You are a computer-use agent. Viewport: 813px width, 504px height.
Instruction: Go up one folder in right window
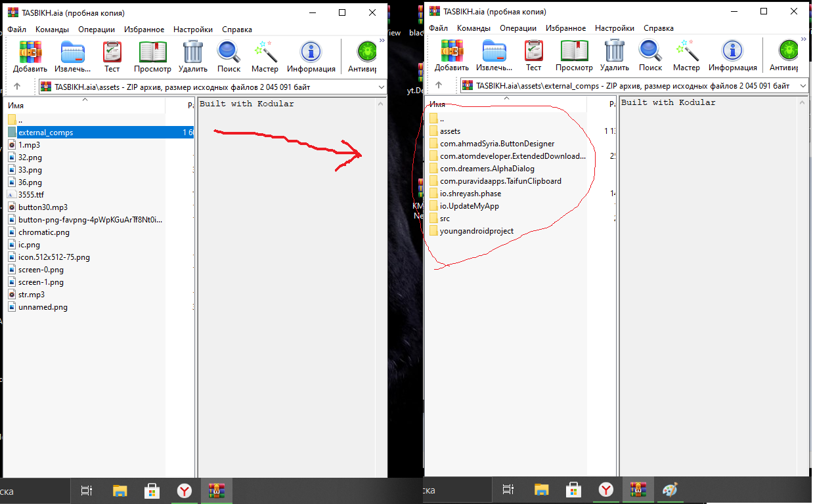click(x=439, y=86)
